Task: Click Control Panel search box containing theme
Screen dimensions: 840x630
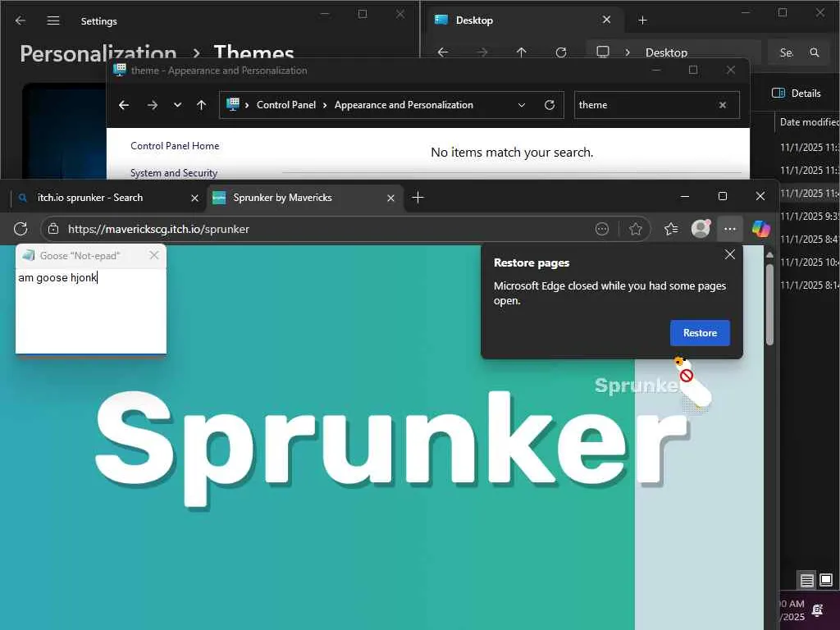Action: 646,105
